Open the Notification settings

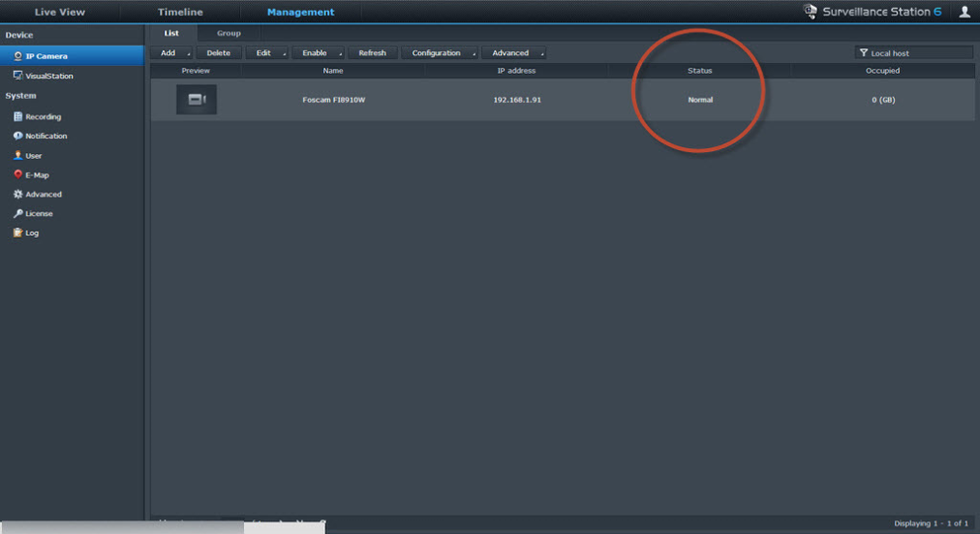click(46, 136)
